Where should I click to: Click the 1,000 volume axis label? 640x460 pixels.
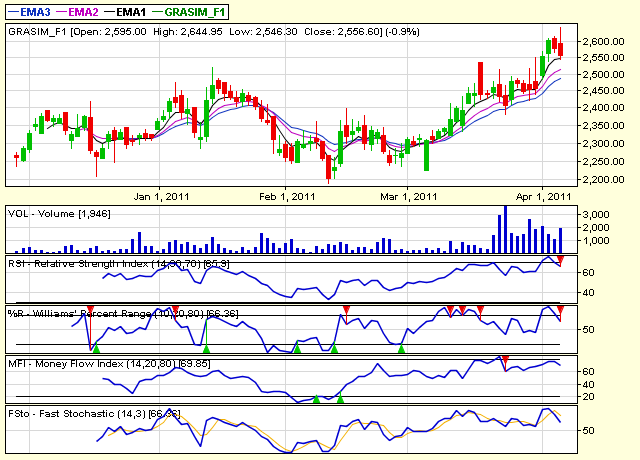click(x=596, y=241)
